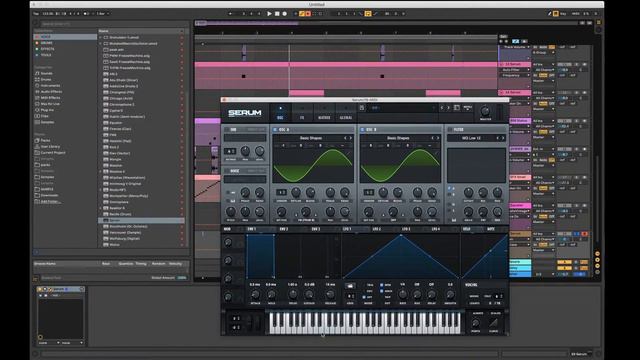640x360 pixels.
Task: Open the Sounds category in browser
Action: click(46, 73)
